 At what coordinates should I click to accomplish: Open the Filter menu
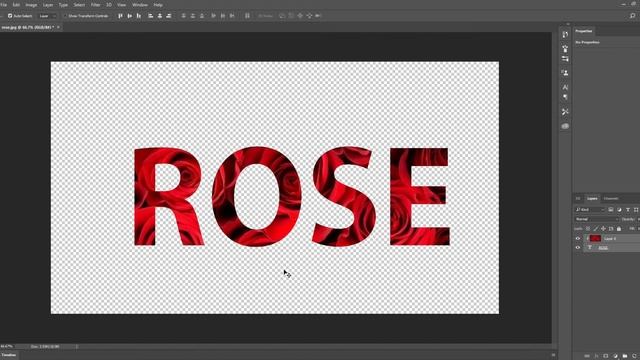[96, 5]
